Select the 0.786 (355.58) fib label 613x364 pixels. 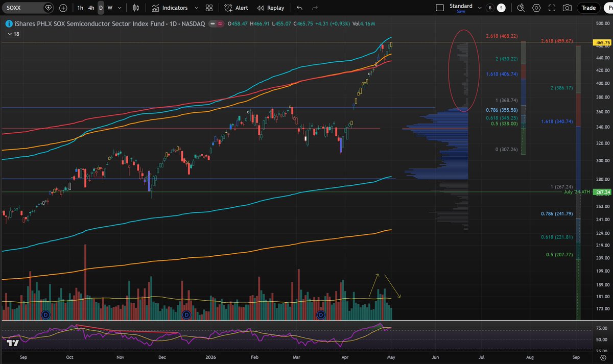tap(502, 110)
